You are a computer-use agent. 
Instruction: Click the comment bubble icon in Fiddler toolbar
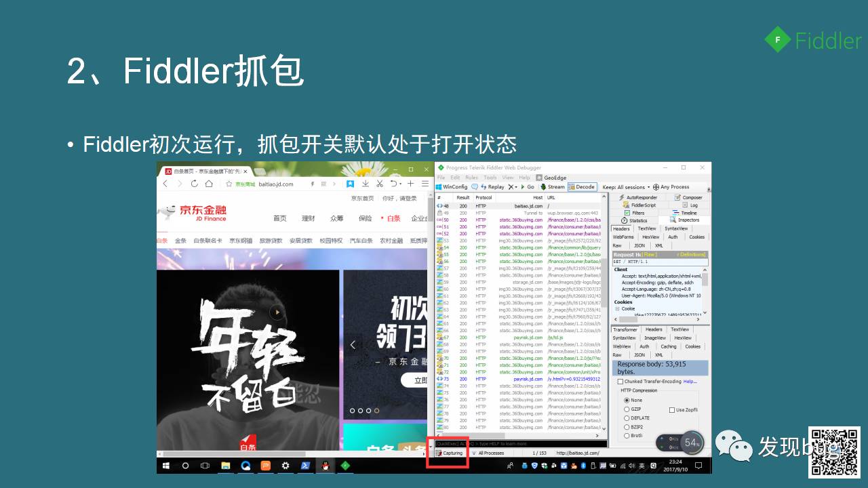coord(474,186)
